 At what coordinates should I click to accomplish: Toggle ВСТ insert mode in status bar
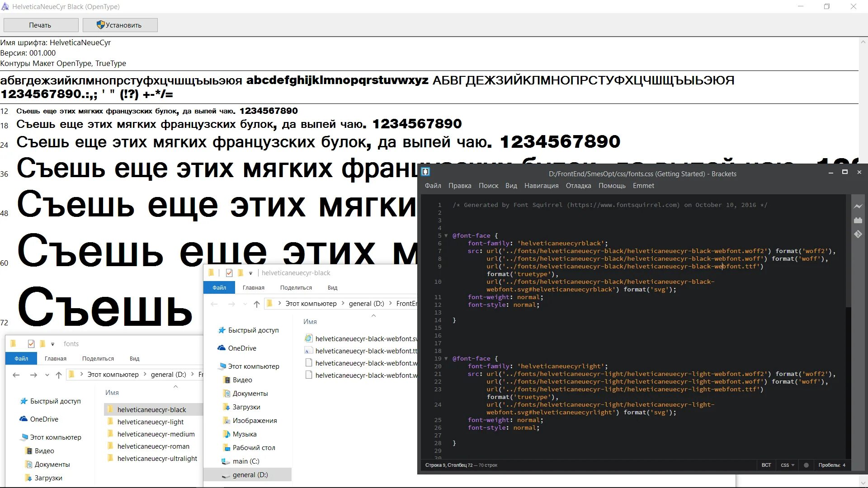click(766, 465)
